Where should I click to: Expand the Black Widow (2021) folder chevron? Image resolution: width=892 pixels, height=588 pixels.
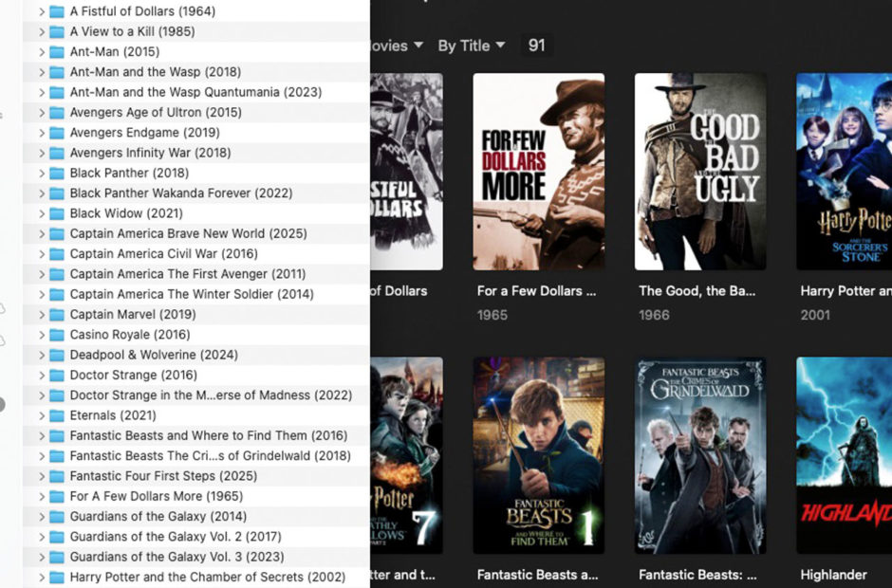point(42,213)
